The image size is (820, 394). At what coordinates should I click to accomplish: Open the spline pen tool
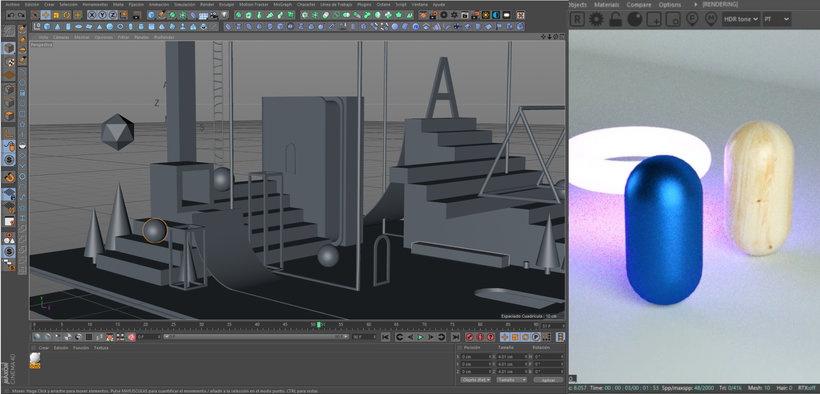[162, 15]
